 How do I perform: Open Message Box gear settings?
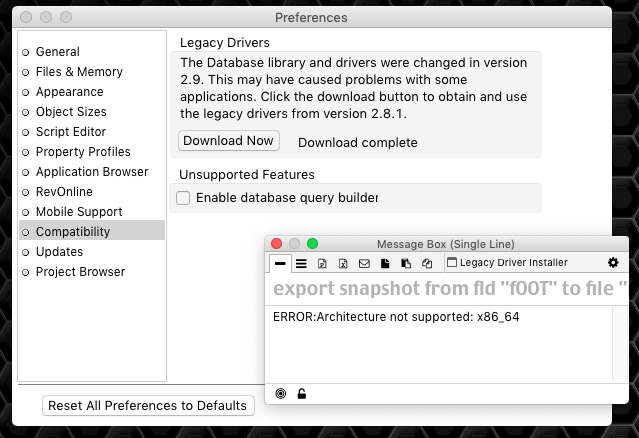click(613, 262)
